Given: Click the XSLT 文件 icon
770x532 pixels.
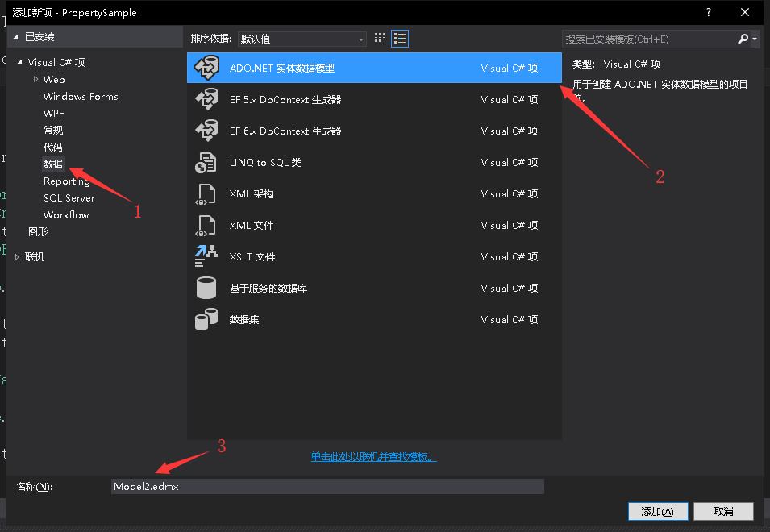Looking at the screenshot, I should coord(206,256).
